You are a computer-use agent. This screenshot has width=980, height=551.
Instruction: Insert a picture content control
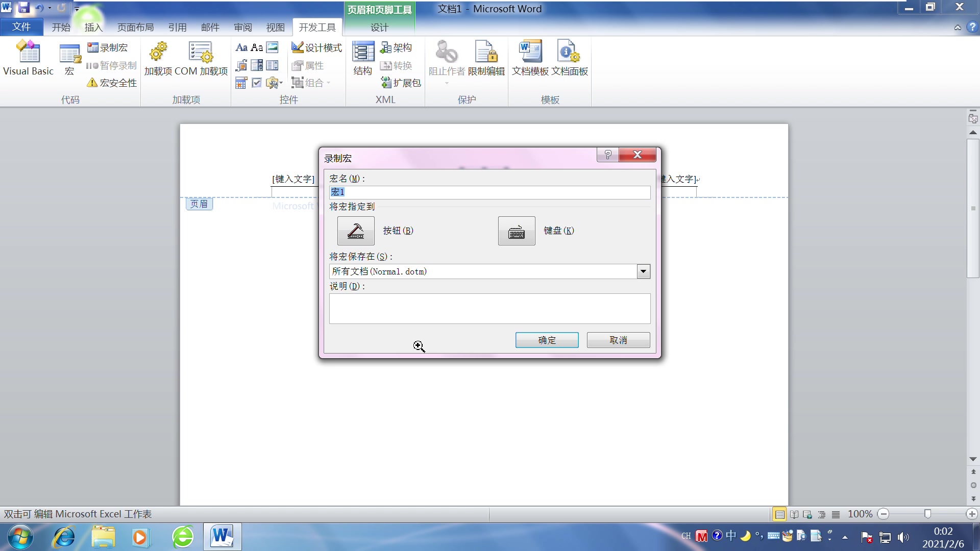click(x=272, y=47)
